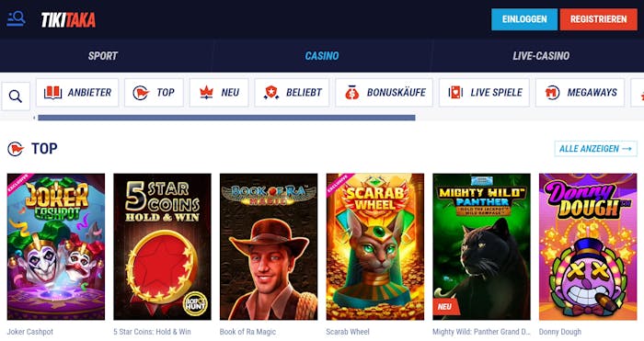Viewport: 644px width, 341px height.
Task: Click the Book of Ra Magic title text
Action: pyautogui.click(x=247, y=332)
